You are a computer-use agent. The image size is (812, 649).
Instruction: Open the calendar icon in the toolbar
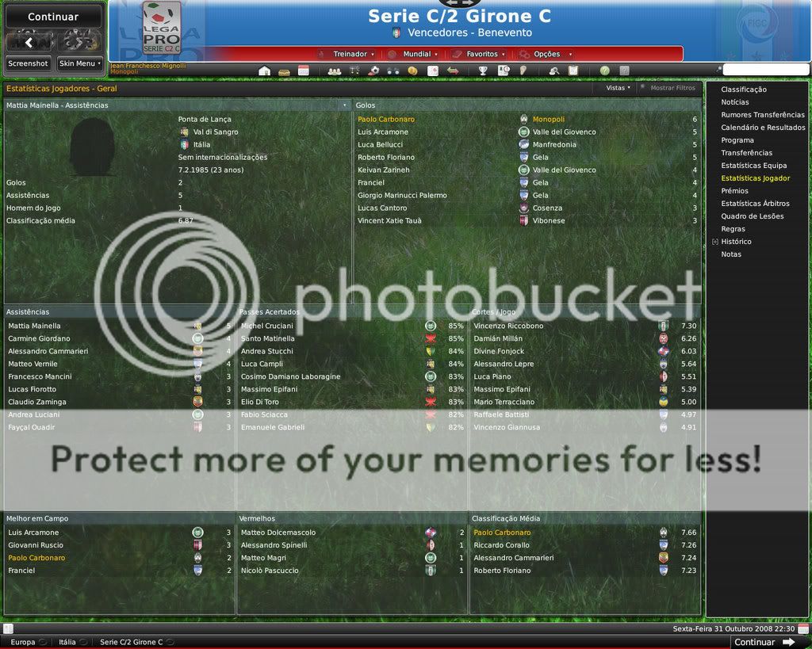pos(304,71)
